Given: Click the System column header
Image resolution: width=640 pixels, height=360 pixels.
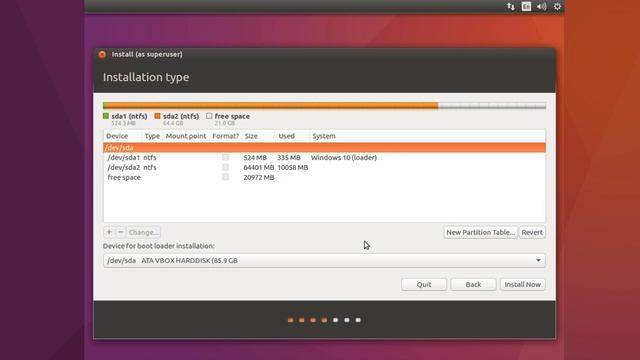Looking at the screenshot, I should click(x=324, y=136).
